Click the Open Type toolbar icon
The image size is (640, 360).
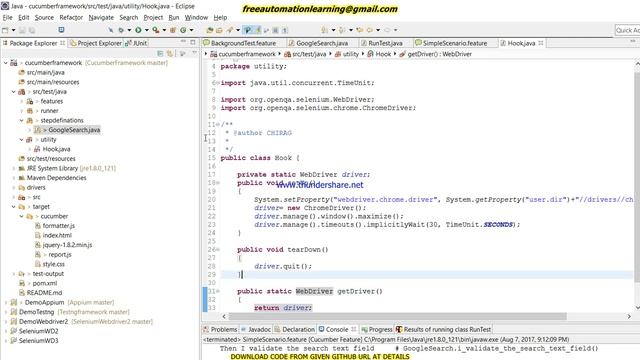coord(210,30)
